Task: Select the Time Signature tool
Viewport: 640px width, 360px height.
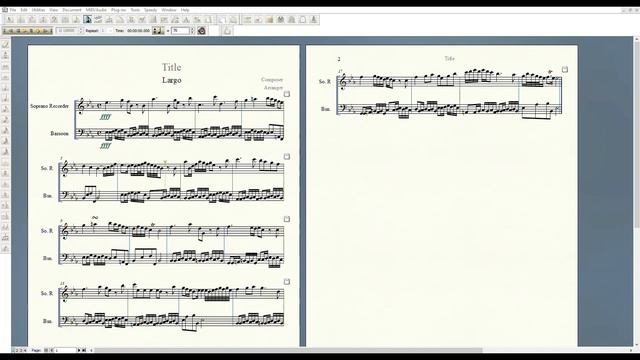Action: (43, 19)
